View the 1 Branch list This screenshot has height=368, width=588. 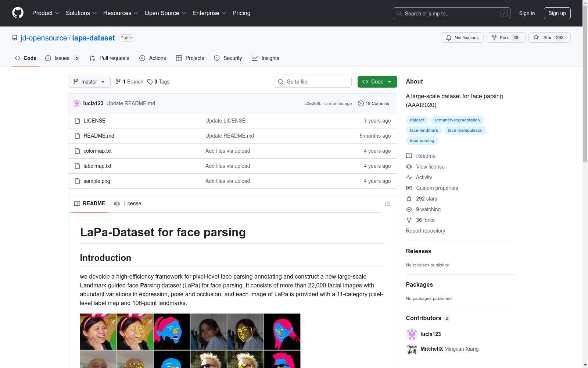tap(129, 82)
